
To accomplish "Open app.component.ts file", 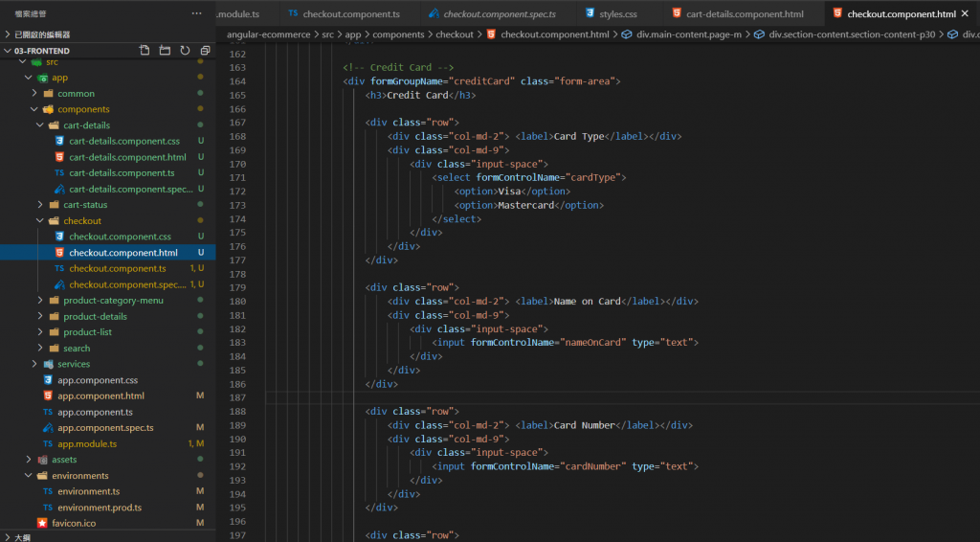I will pos(95,412).
